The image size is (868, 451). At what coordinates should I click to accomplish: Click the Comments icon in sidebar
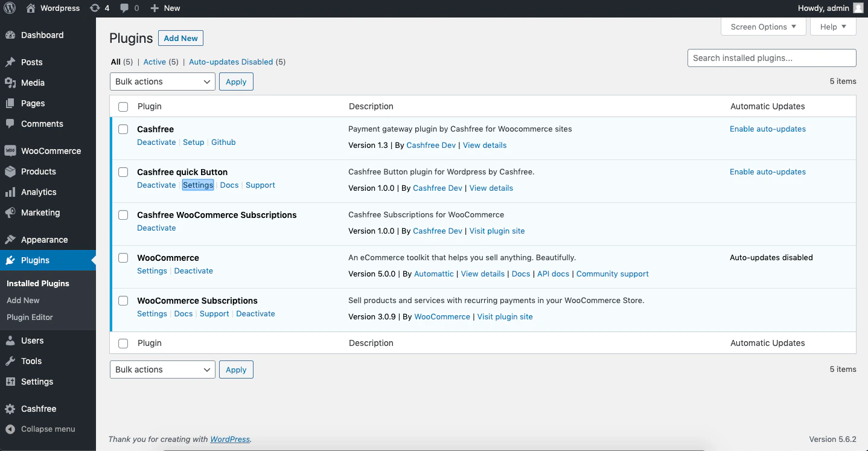(10, 124)
